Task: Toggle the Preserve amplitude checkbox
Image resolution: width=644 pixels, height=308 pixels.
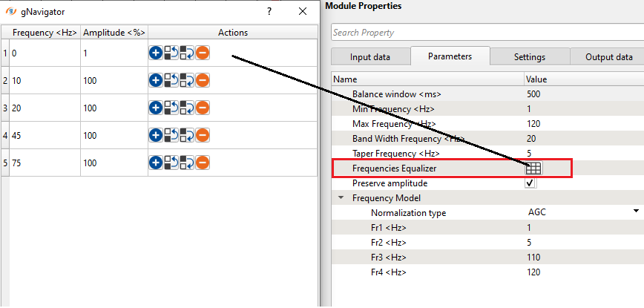Action: [x=530, y=183]
